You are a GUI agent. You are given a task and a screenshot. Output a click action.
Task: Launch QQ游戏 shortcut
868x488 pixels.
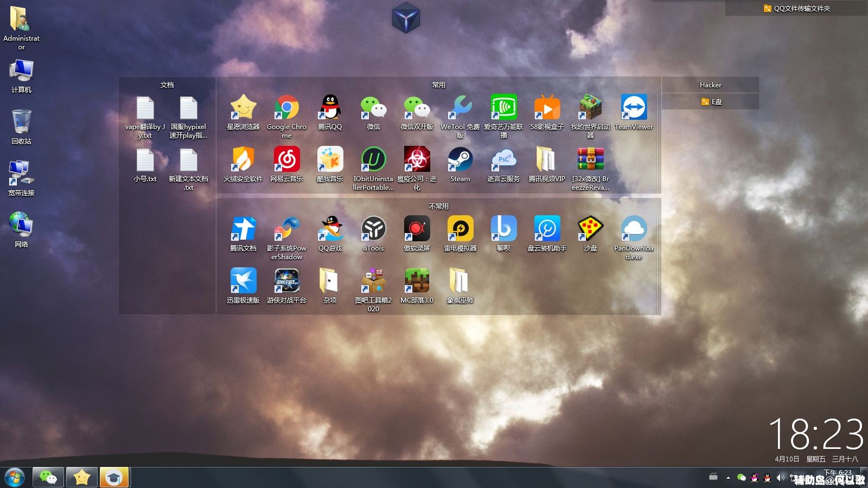pyautogui.click(x=330, y=234)
